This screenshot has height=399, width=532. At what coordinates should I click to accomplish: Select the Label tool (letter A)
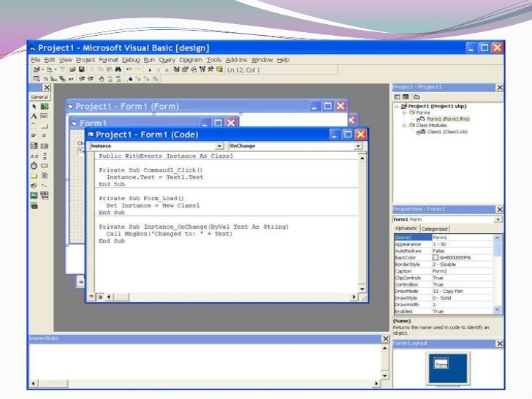[34, 116]
